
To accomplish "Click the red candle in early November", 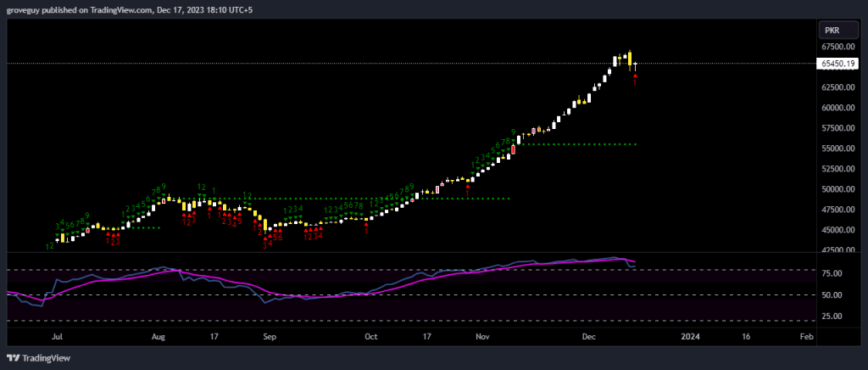I will click(x=513, y=150).
